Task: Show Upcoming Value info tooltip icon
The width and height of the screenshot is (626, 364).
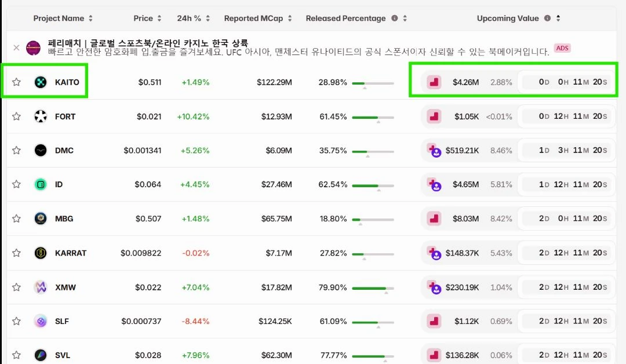Action: [547, 19]
